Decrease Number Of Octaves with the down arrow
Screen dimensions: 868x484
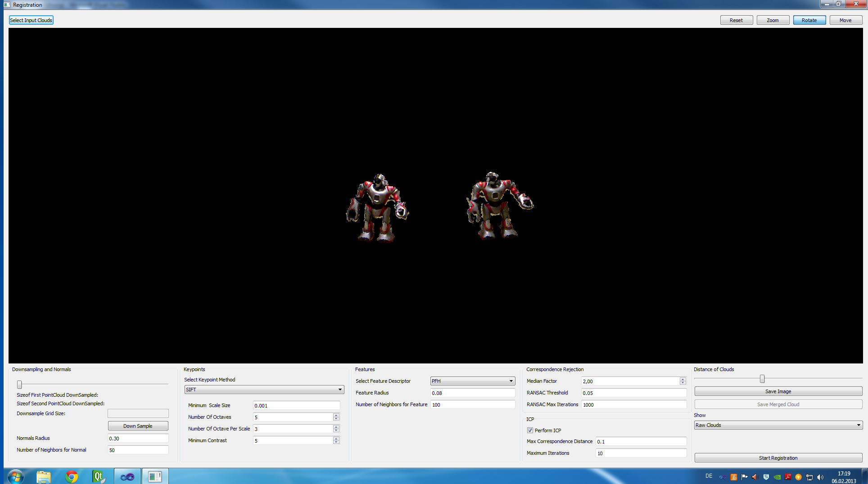point(336,419)
